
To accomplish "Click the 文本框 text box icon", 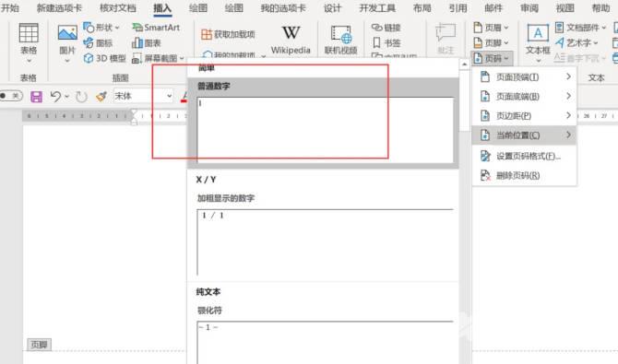I will coord(538,33).
